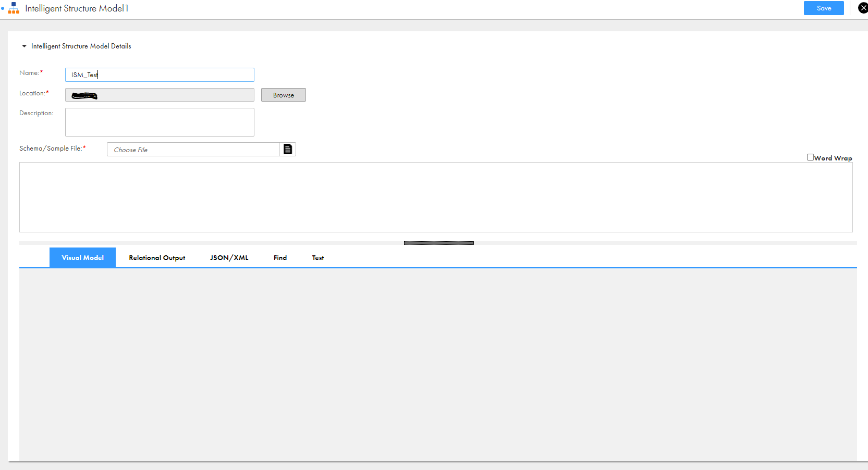This screenshot has width=868, height=470.
Task: Grab the horizontal panel splitter handle
Action: [439, 243]
